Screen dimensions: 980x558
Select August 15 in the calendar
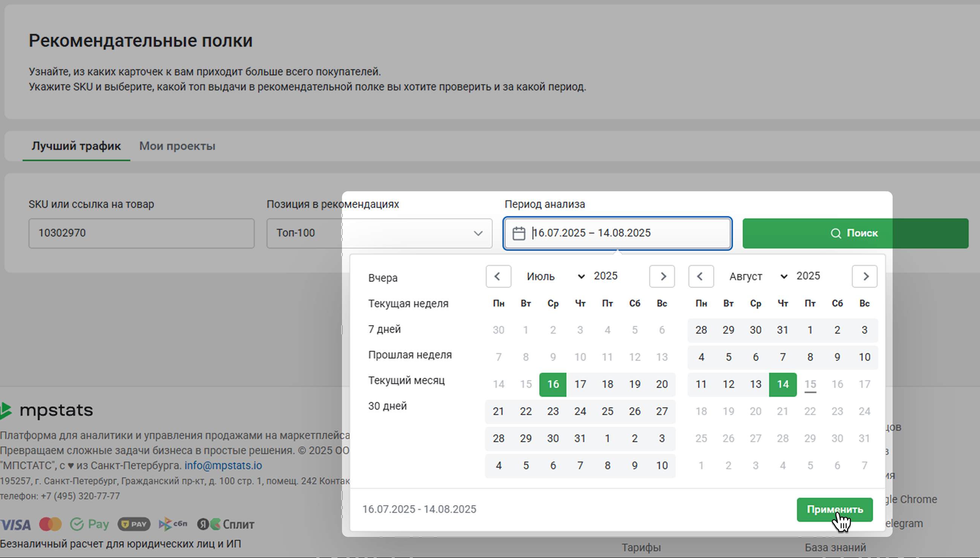(810, 384)
